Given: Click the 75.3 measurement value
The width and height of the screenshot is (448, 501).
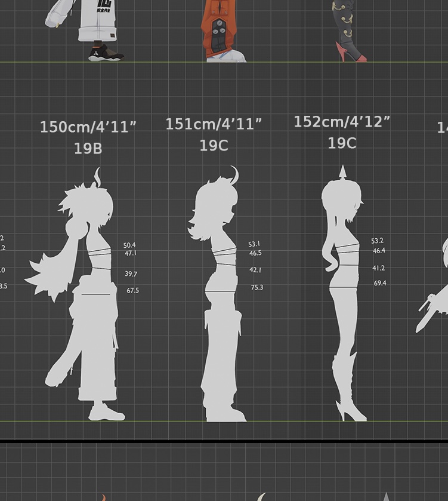Looking at the screenshot, I should (x=257, y=287).
